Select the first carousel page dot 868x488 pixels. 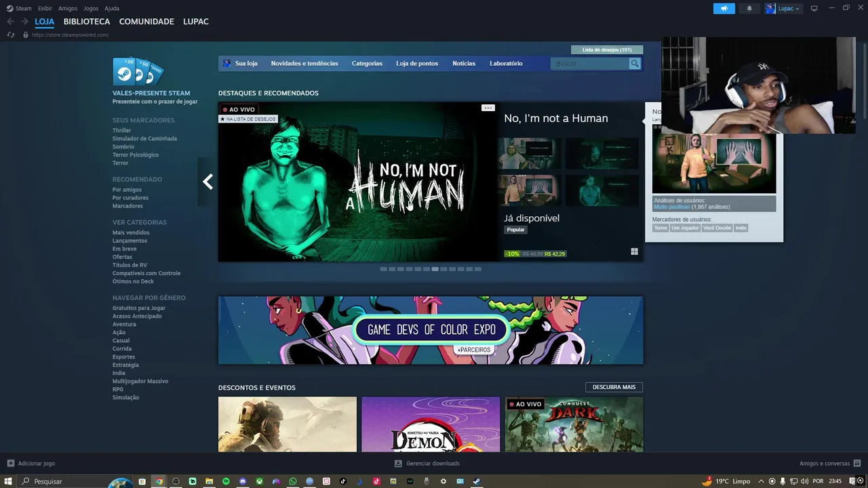tap(383, 269)
